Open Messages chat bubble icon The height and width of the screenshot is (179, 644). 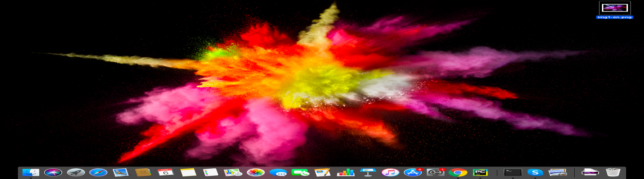278,172
